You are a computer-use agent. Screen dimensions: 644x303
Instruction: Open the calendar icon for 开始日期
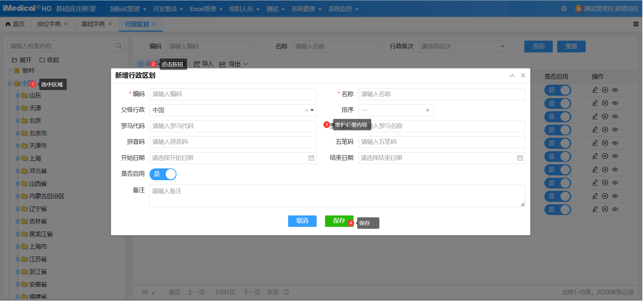click(x=311, y=158)
